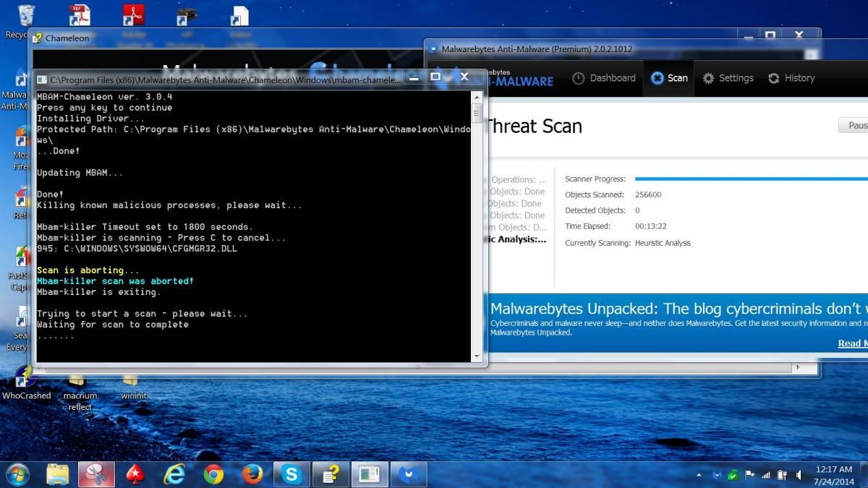Click the Malwarebytes Unpacked blog headline
The image size is (868, 488).
(x=678, y=309)
